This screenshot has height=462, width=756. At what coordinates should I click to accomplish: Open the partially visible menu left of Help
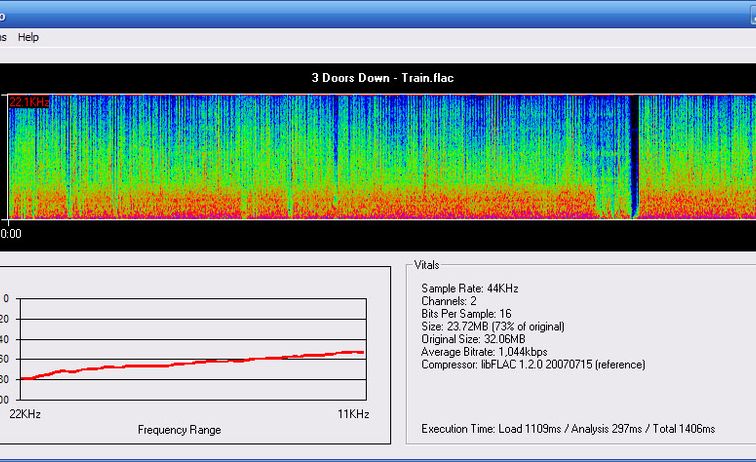3,37
